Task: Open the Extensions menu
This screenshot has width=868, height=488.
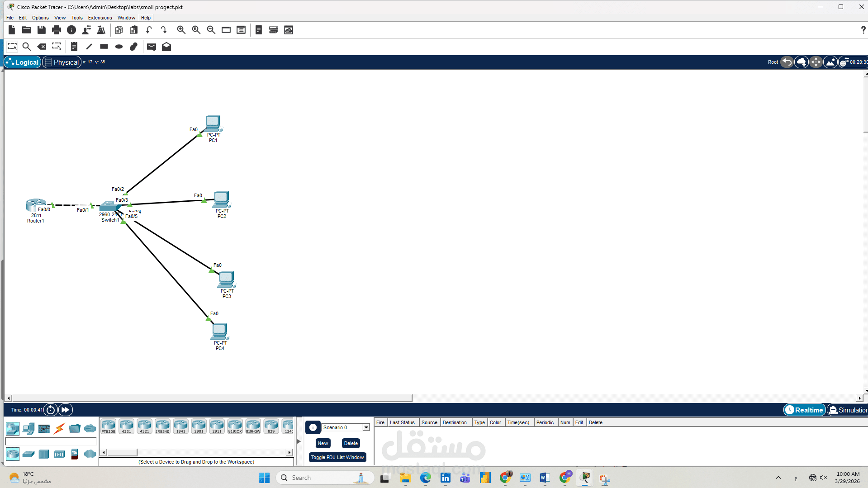Action: (100, 18)
